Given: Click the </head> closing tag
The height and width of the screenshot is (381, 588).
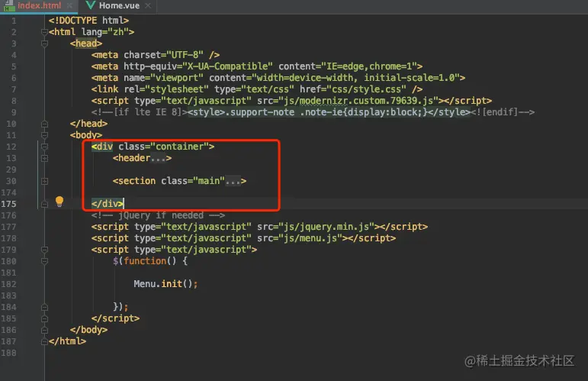Looking at the screenshot, I should pyautogui.click(x=89, y=124).
